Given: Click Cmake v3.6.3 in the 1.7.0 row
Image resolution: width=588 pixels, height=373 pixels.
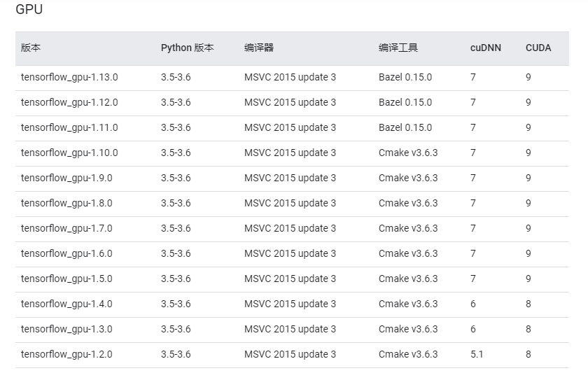Looking at the screenshot, I should pyautogui.click(x=408, y=228).
